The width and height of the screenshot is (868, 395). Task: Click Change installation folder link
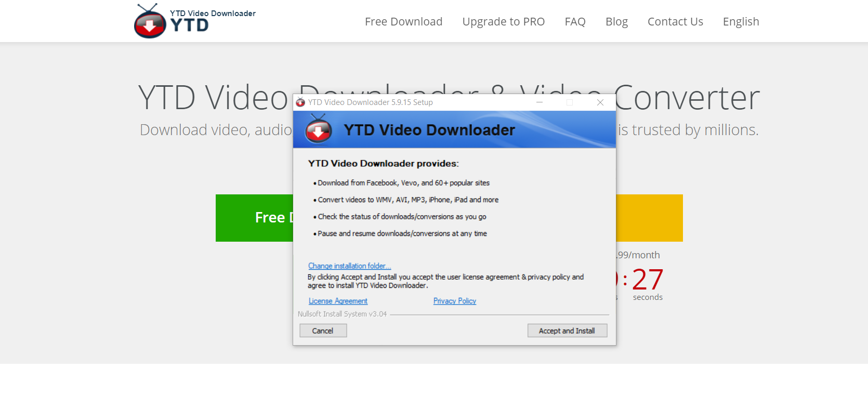[349, 266]
